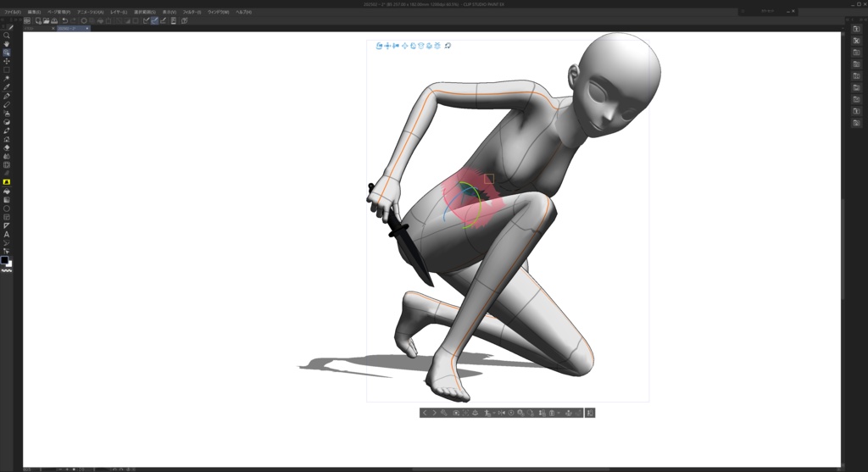Click the square handle near model's waist
Viewport: 868px width, 472px height.
(489, 179)
